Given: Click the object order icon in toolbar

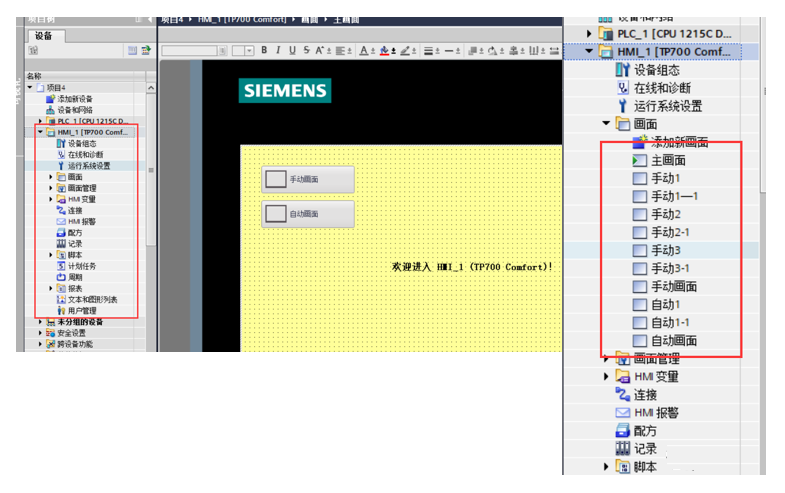Looking at the screenshot, I should click(473, 51).
